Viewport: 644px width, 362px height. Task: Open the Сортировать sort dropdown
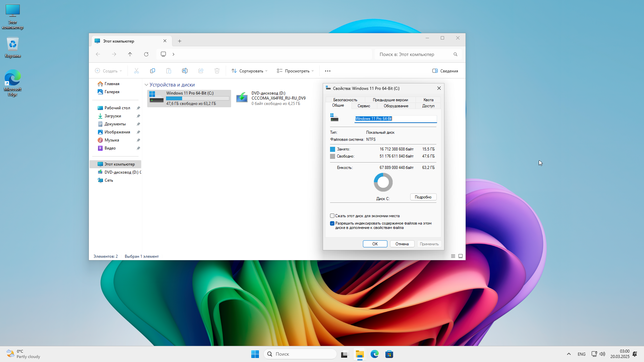pyautogui.click(x=250, y=71)
